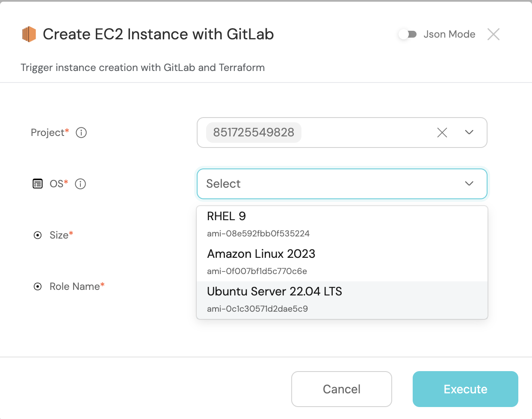Screen dimensions: 532x419
Task: Close the dialog with the X icon
Action: click(x=494, y=34)
